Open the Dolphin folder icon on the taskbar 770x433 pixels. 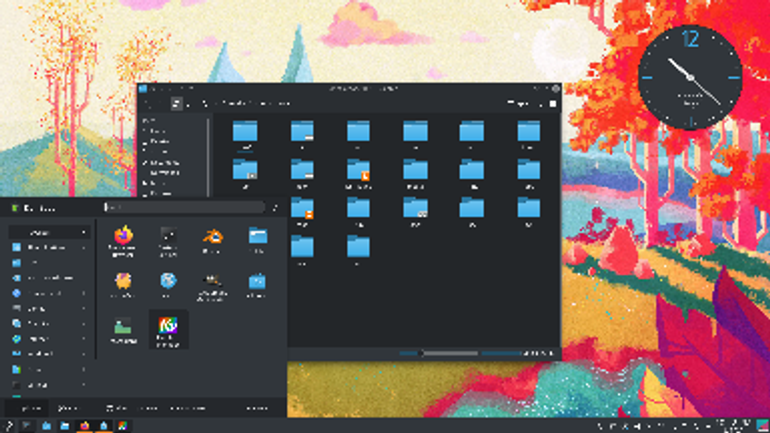65,426
